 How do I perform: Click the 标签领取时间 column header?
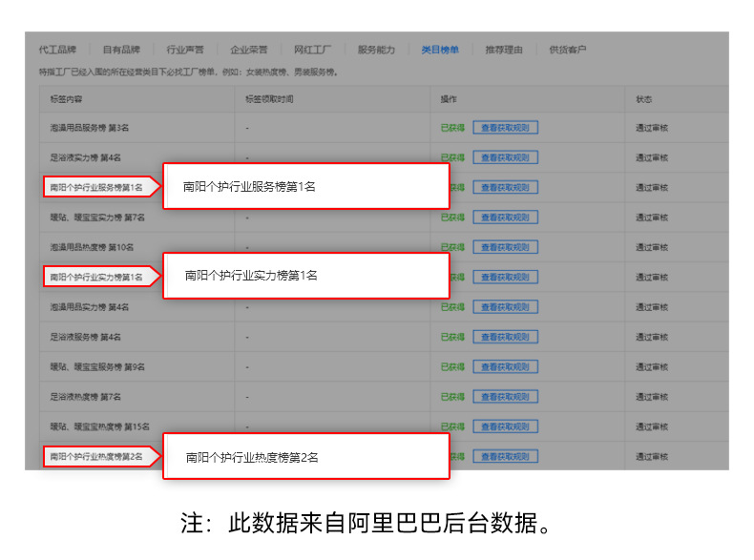[269, 99]
